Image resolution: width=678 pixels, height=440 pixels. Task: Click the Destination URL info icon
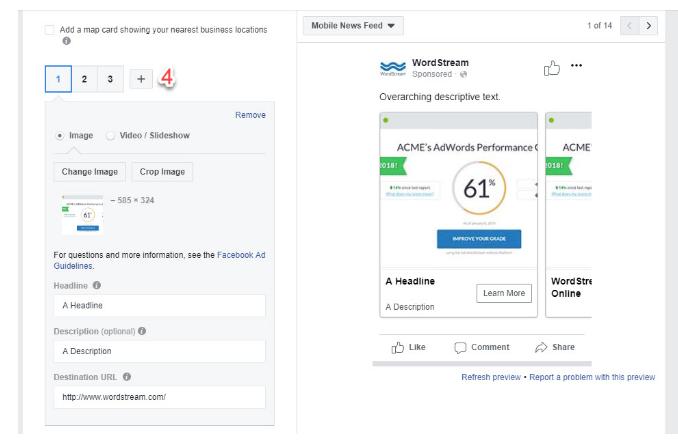pos(127,376)
